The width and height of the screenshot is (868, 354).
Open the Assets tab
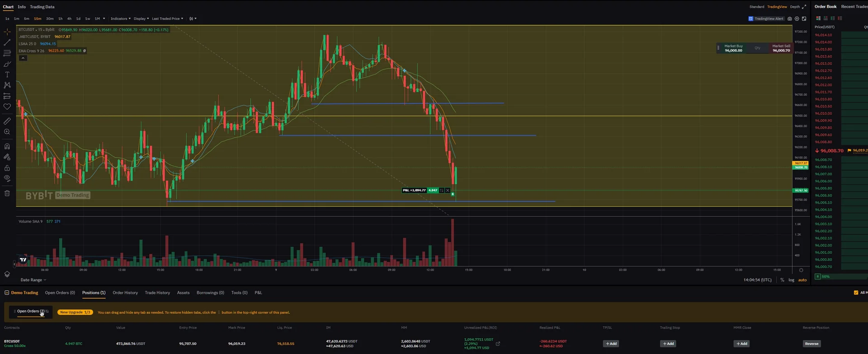(183, 293)
